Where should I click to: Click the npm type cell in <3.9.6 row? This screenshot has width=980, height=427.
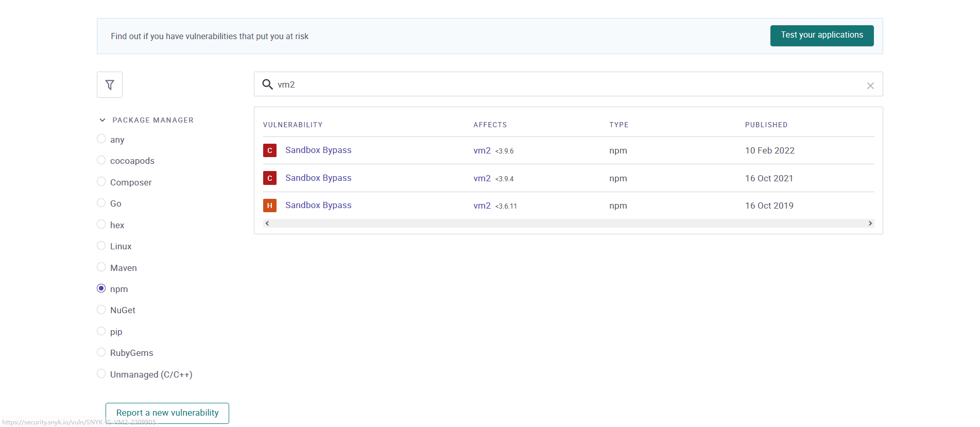618,150
